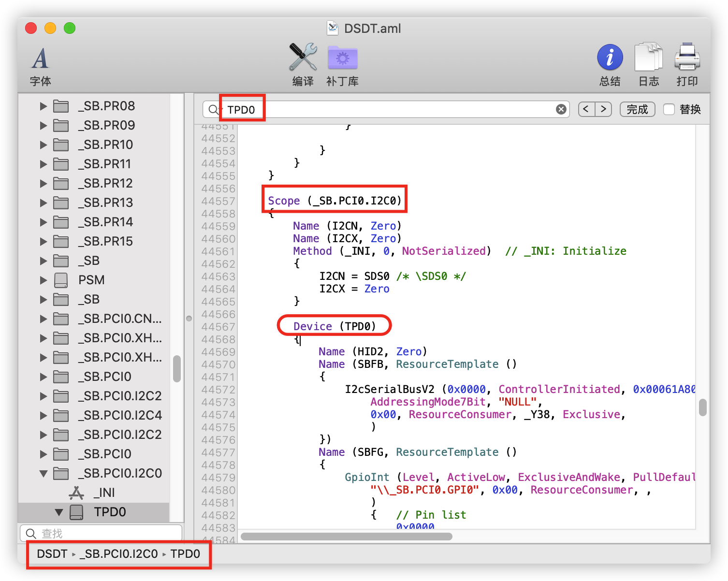Collapse the _SB.PCI0.I2C0 tree node
Image resolution: width=728 pixels, height=581 pixels.
(x=44, y=473)
